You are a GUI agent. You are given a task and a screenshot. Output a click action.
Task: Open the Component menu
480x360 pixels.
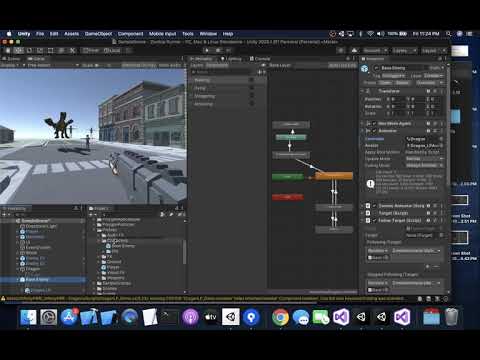point(130,34)
